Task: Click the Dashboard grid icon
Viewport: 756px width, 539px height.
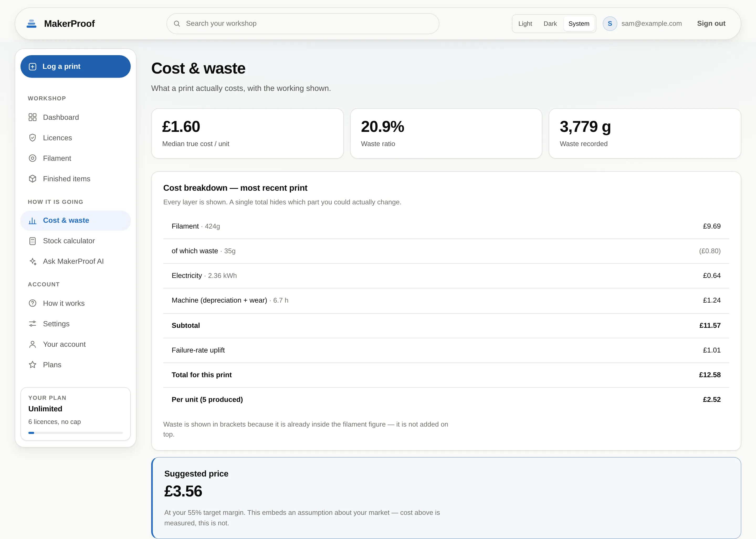Action: pyautogui.click(x=33, y=117)
